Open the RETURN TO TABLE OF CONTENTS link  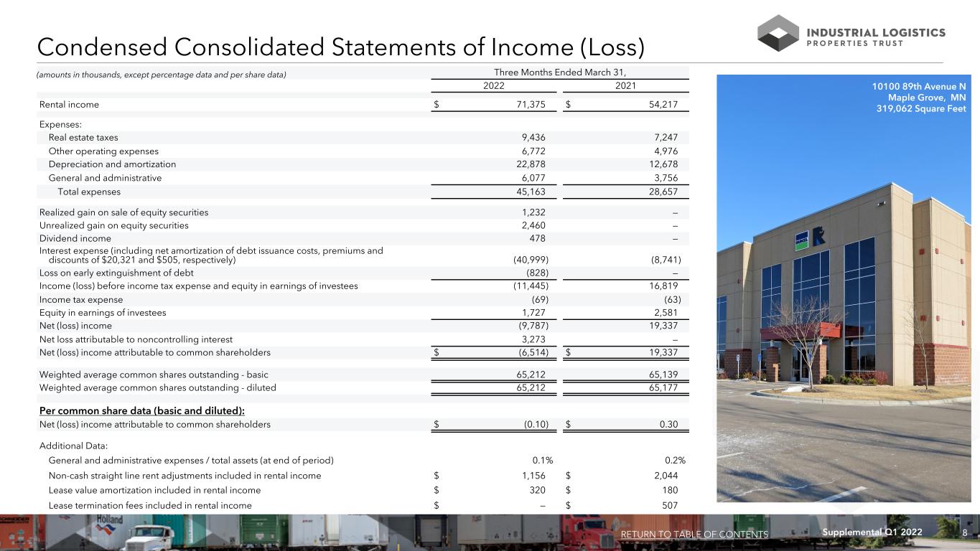pyautogui.click(x=694, y=534)
